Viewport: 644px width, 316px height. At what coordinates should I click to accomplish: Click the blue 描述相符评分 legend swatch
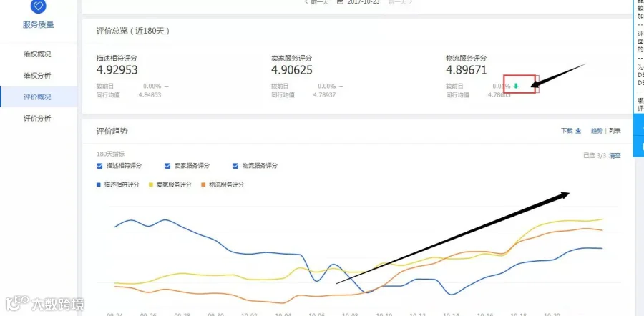[x=99, y=184]
